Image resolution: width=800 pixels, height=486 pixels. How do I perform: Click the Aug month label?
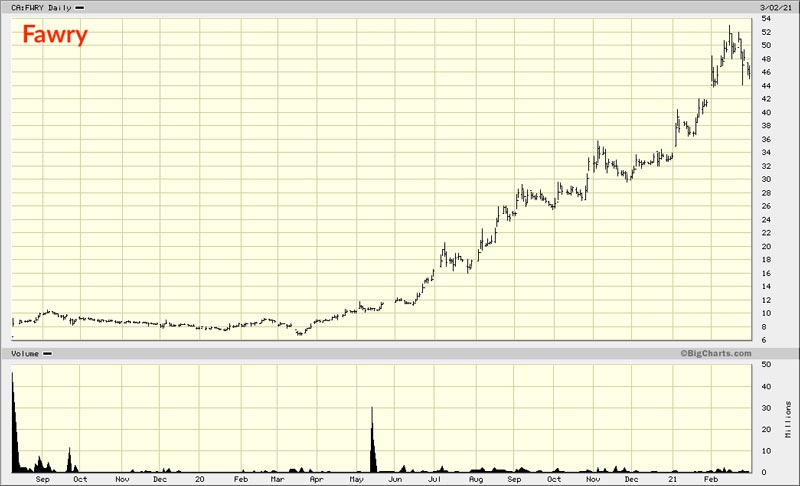[x=476, y=479]
